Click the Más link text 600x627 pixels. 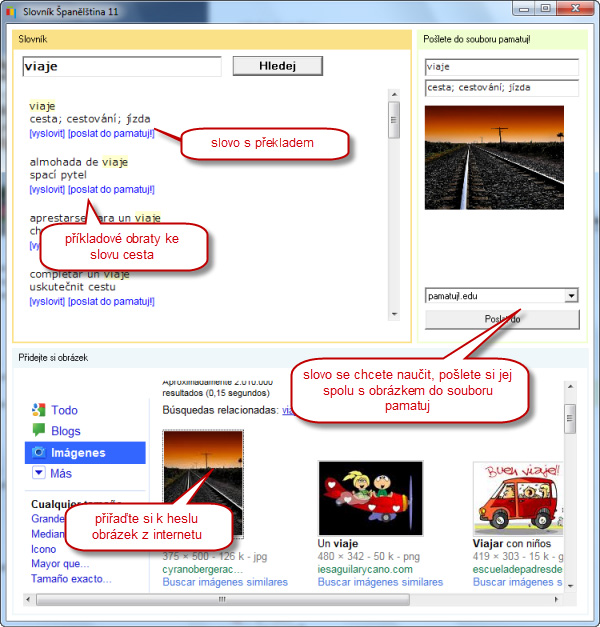pyautogui.click(x=61, y=473)
